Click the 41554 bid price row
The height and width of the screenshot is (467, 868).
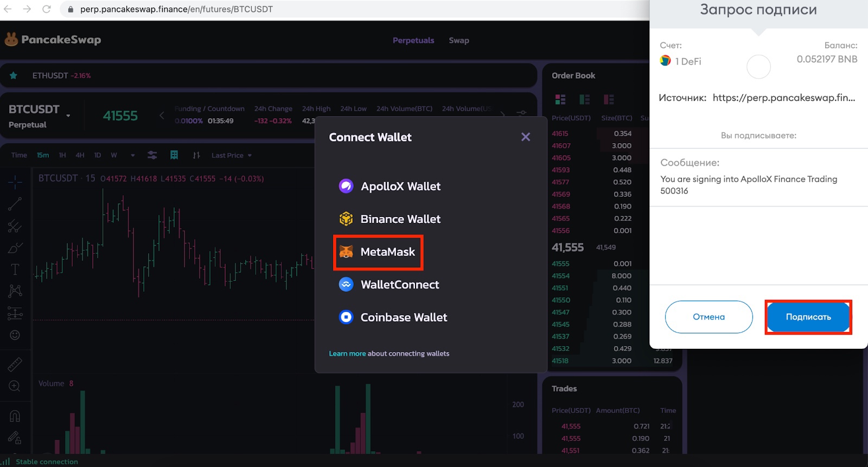coord(600,276)
